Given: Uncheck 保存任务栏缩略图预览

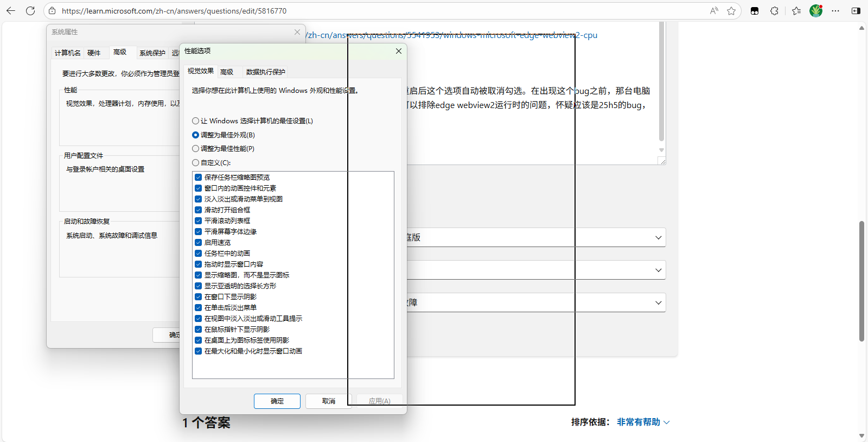Looking at the screenshot, I should (x=199, y=178).
